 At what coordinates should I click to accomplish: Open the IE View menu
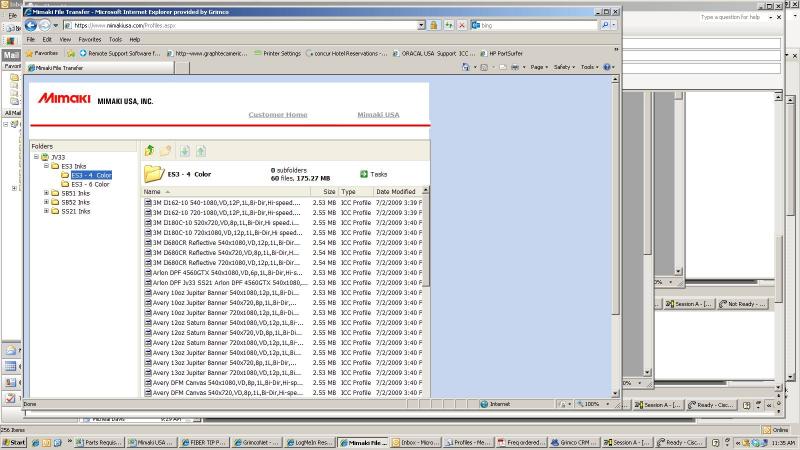point(65,39)
